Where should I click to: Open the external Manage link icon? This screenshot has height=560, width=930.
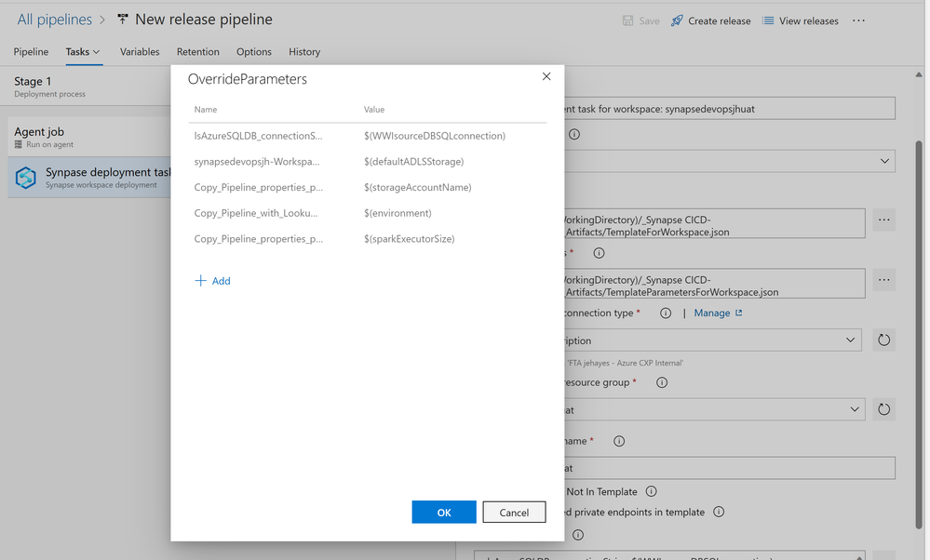tap(738, 313)
